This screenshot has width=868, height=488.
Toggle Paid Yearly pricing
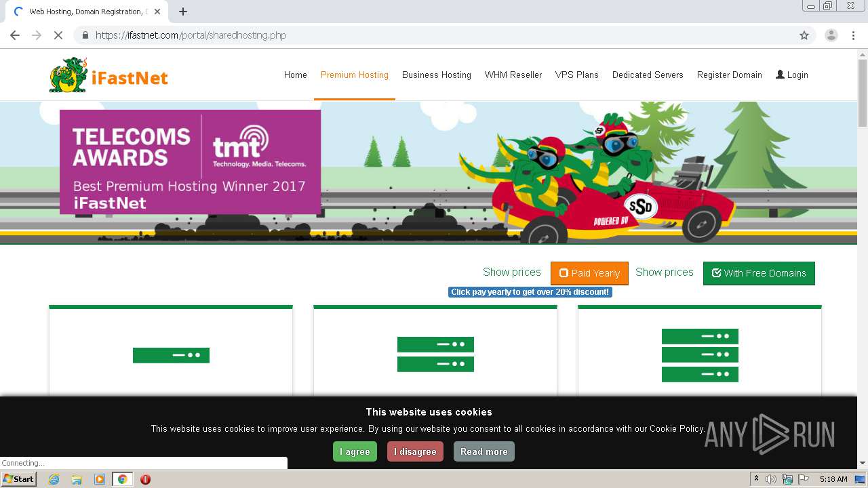click(x=589, y=273)
